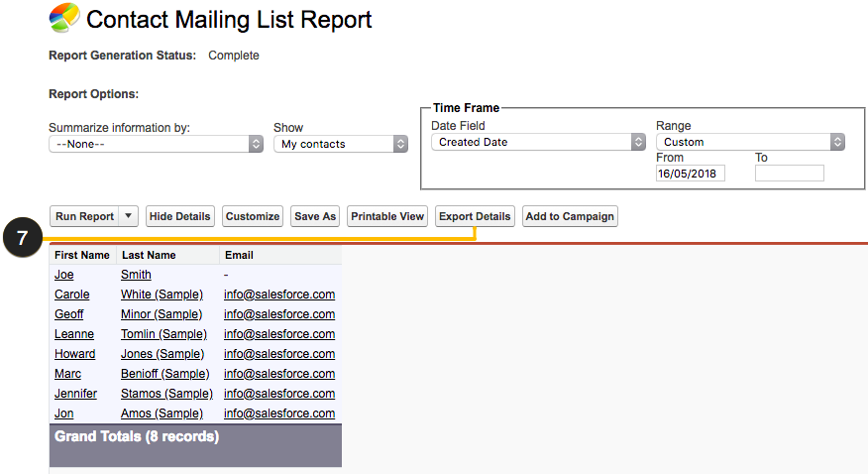Click the From date input field

pyautogui.click(x=691, y=174)
